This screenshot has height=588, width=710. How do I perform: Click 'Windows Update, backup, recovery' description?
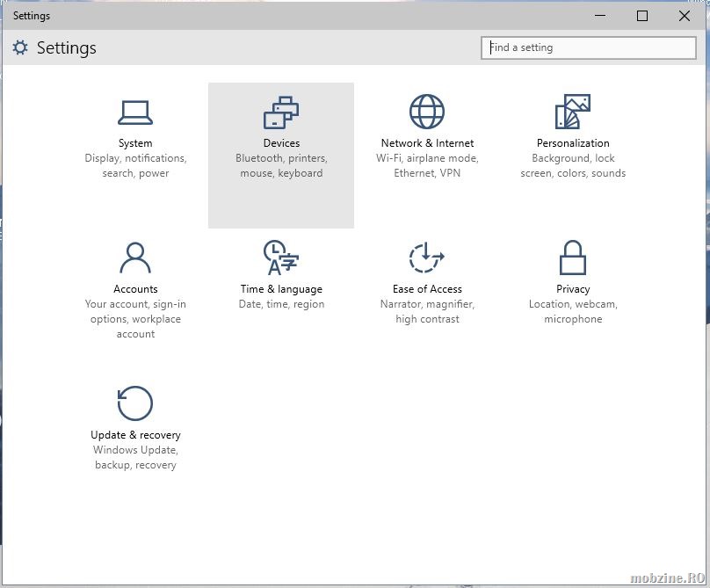pyautogui.click(x=135, y=458)
